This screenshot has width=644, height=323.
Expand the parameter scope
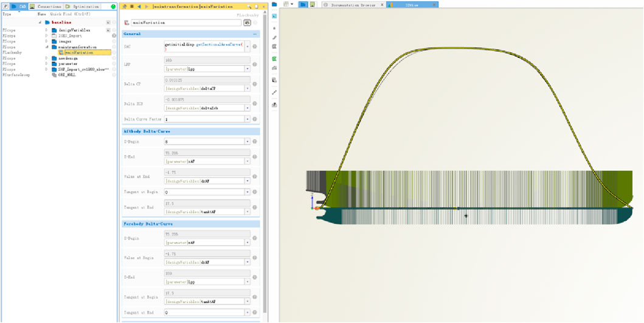pos(46,64)
